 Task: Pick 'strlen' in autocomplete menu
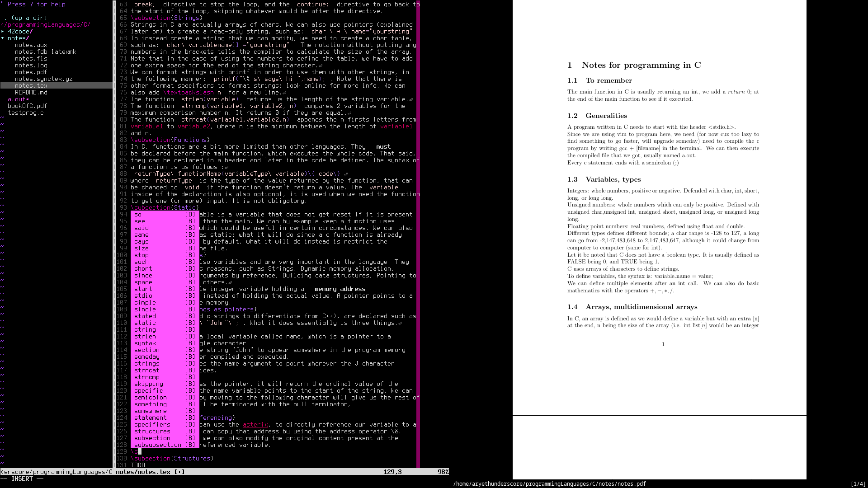(145, 337)
